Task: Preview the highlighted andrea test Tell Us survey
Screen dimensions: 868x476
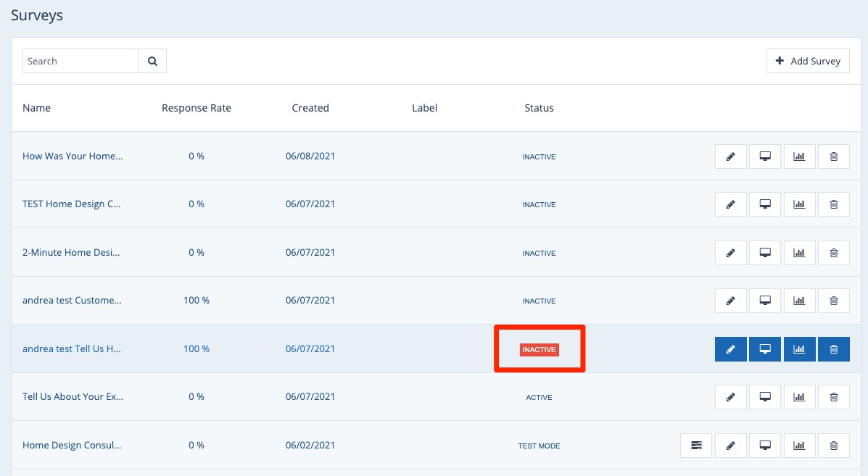Action: [x=764, y=349]
